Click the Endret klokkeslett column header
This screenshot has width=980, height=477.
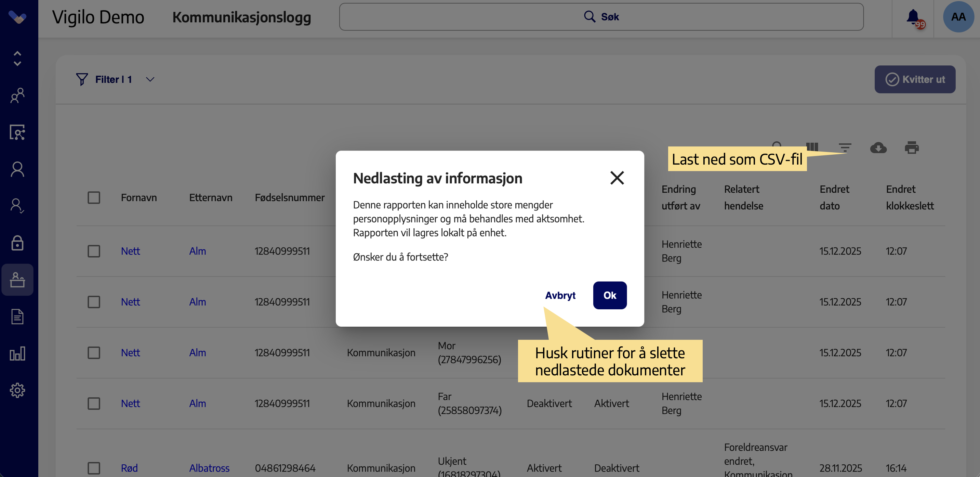coord(910,197)
